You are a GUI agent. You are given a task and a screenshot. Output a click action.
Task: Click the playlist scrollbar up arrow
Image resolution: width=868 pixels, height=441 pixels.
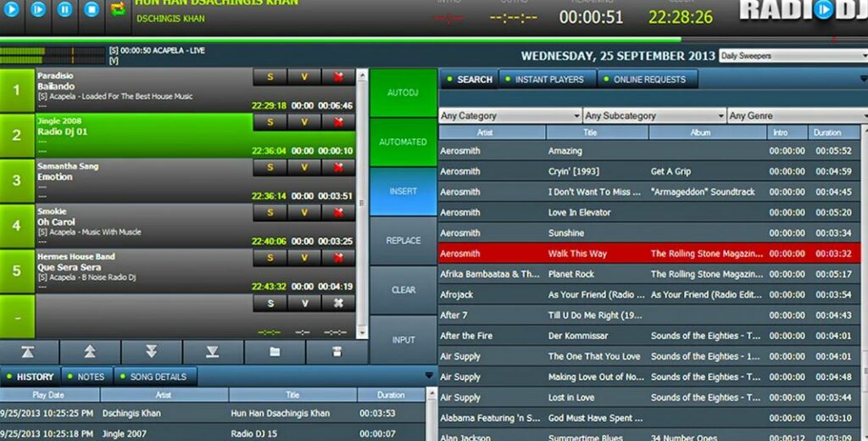tap(362, 75)
